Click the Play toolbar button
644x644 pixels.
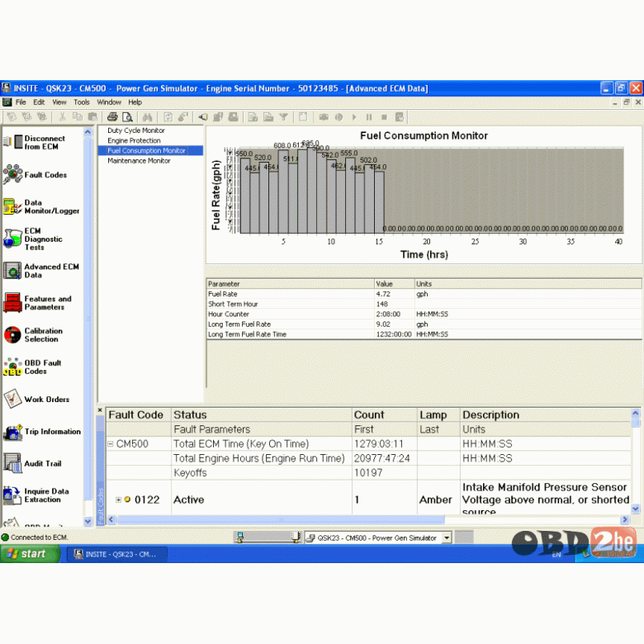click(354, 117)
